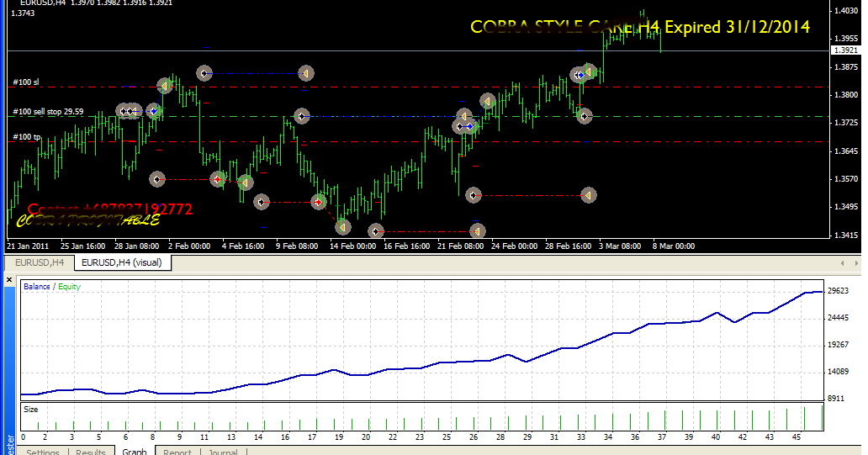The image size is (868, 455).
Task: Close the Tester panel with the X
Action: pyautogui.click(x=9, y=280)
